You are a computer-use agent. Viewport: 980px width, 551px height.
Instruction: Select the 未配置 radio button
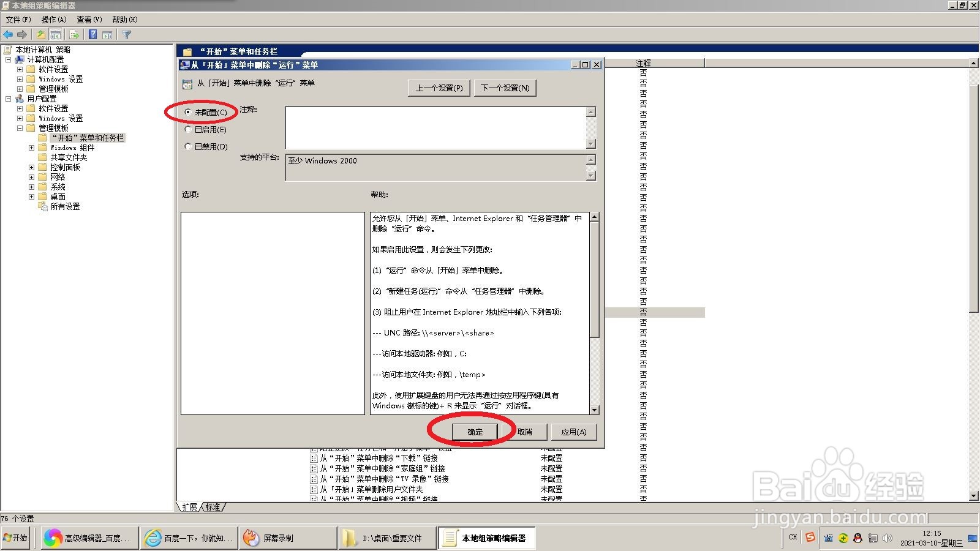pyautogui.click(x=188, y=112)
